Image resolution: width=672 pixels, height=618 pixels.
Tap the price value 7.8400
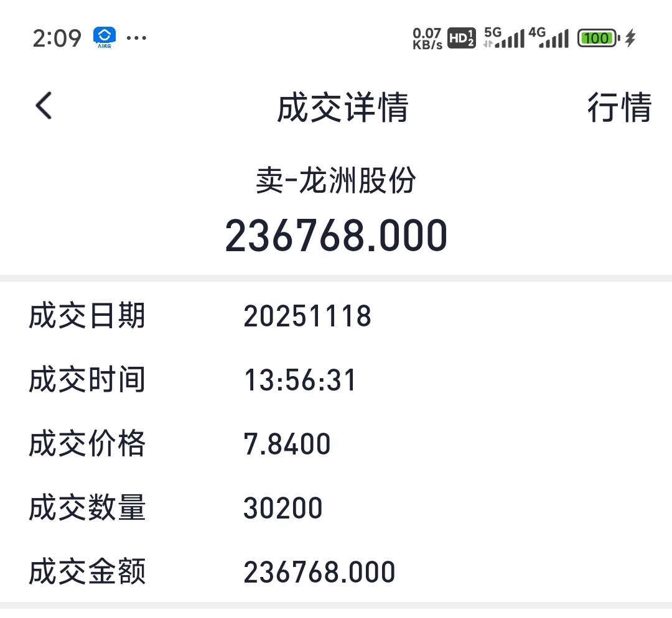(x=287, y=444)
